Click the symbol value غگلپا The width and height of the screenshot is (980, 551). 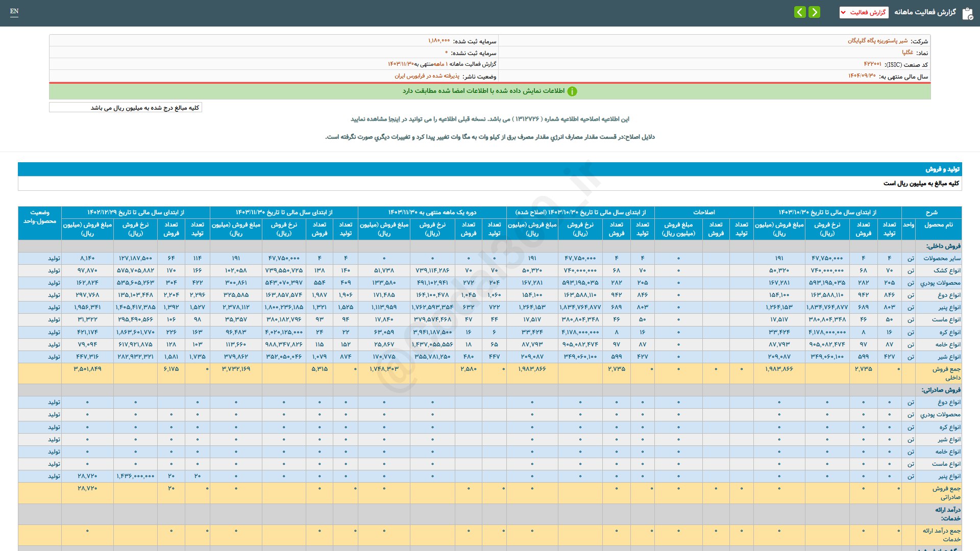tap(907, 53)
